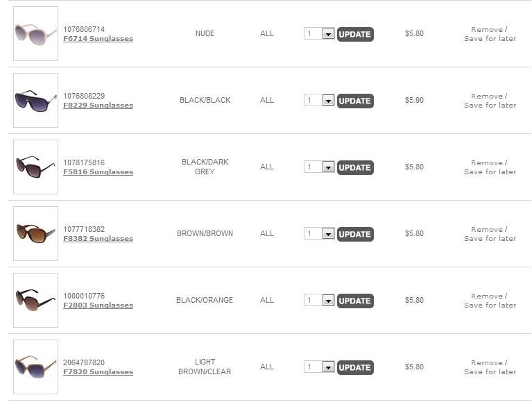
Task: Click the brown F8382 sunglasses image
Action: click(35, 233)
